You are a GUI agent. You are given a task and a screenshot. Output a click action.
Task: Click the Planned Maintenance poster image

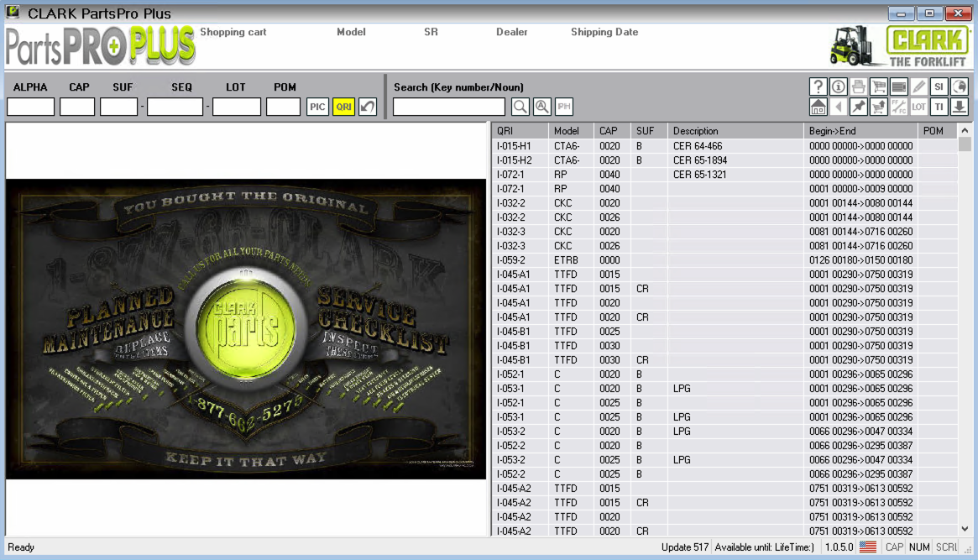point(246,329)
